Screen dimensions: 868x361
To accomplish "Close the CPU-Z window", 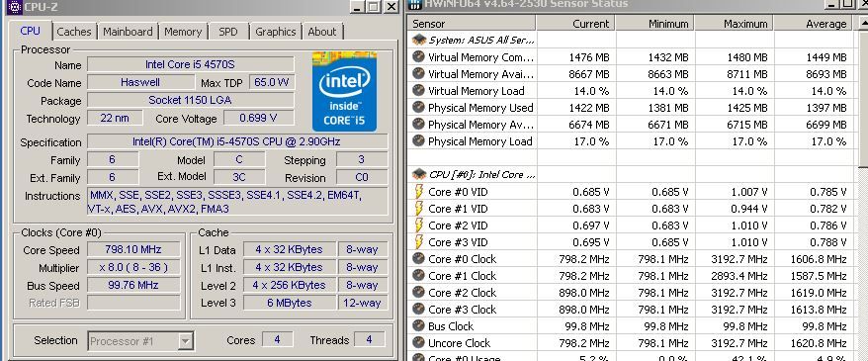I will tap(391, 7).
